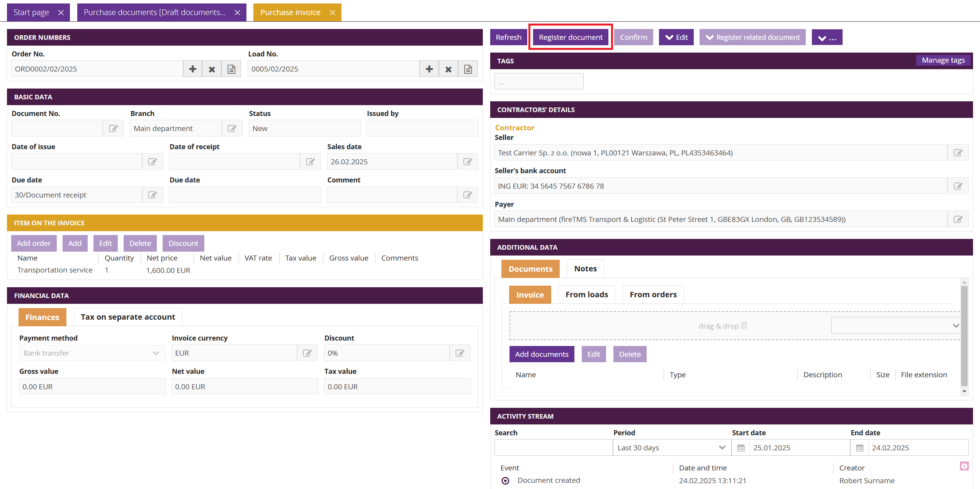Open Start date calendar icon
Viewport: 980px width, 489px height.
[x=741, y=448]
